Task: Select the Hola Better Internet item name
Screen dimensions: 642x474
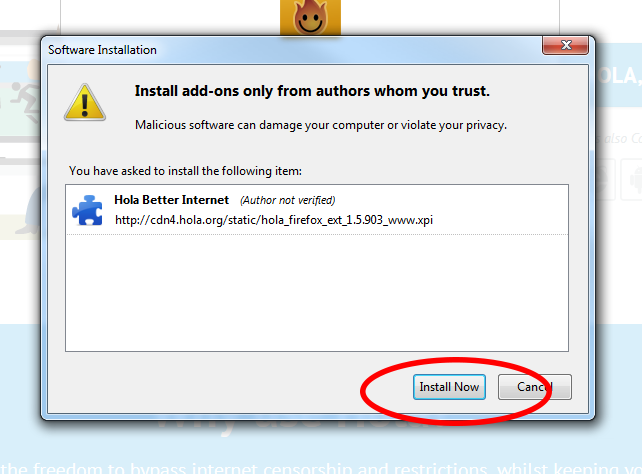Action: point(171,200)
